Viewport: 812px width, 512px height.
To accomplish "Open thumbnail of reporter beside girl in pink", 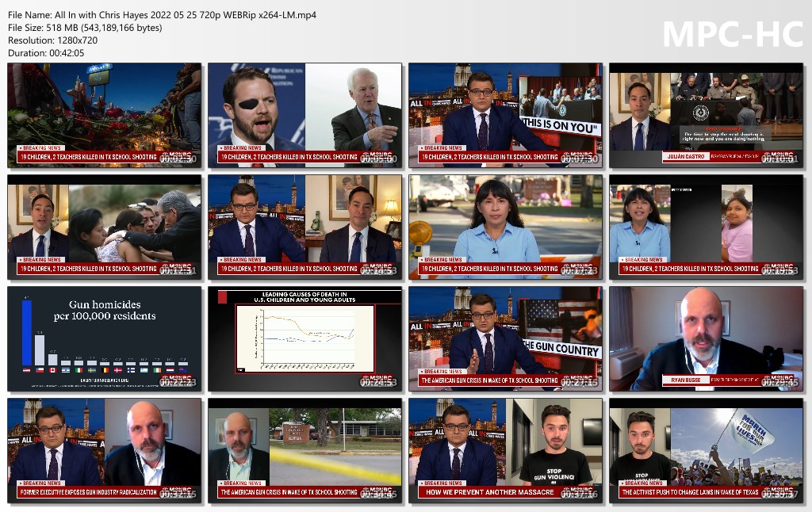I will 706,227.
